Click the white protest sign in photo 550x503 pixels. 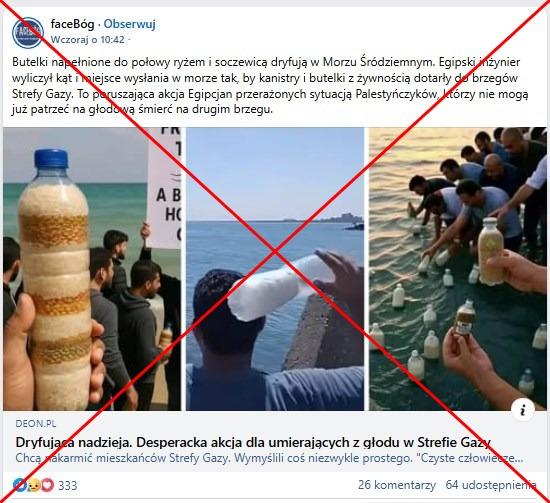(x=164, y=188)
